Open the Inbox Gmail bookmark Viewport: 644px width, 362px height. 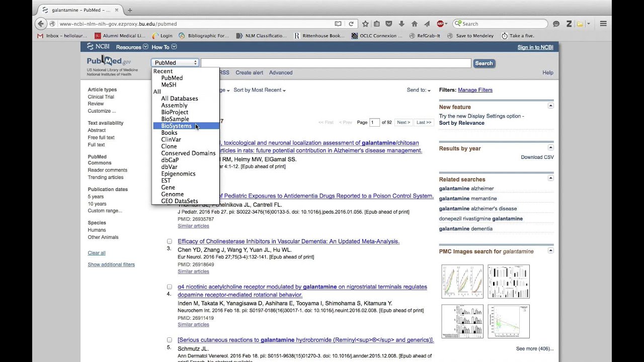click(x=62, y=36)
